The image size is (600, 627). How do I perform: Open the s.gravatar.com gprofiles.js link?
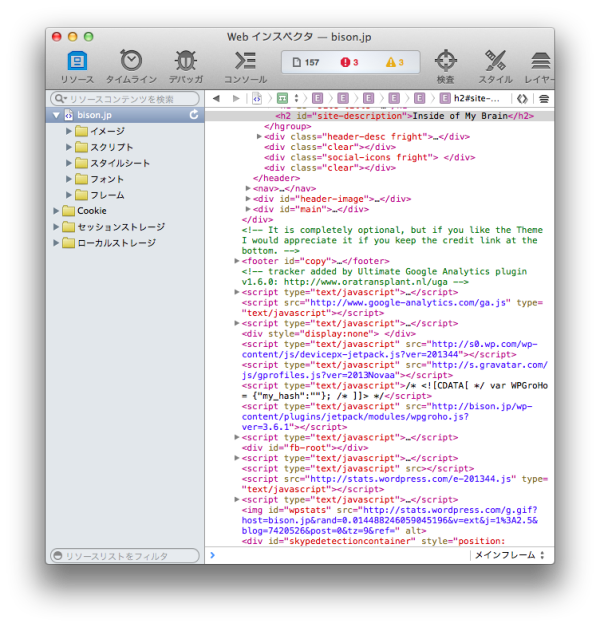394,370
